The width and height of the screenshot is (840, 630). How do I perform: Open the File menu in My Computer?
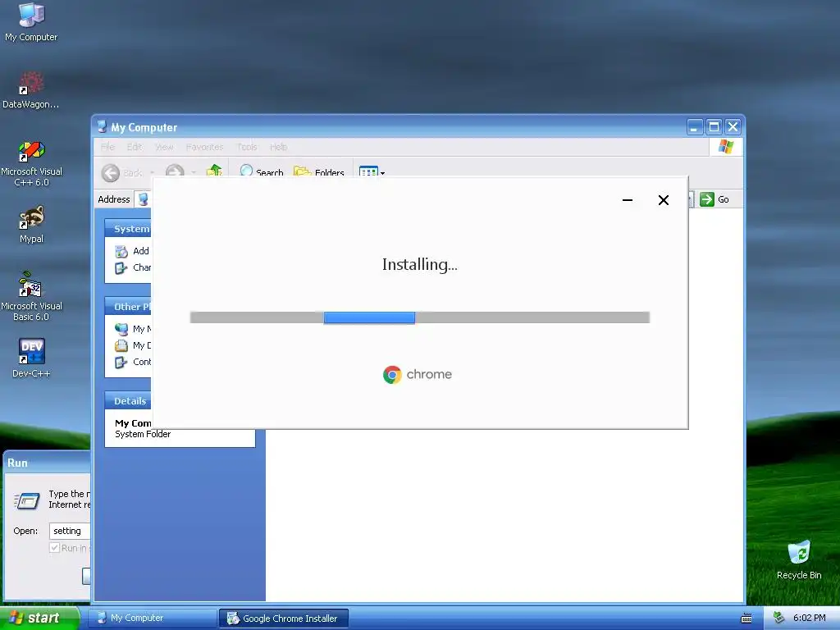[107, 147]
